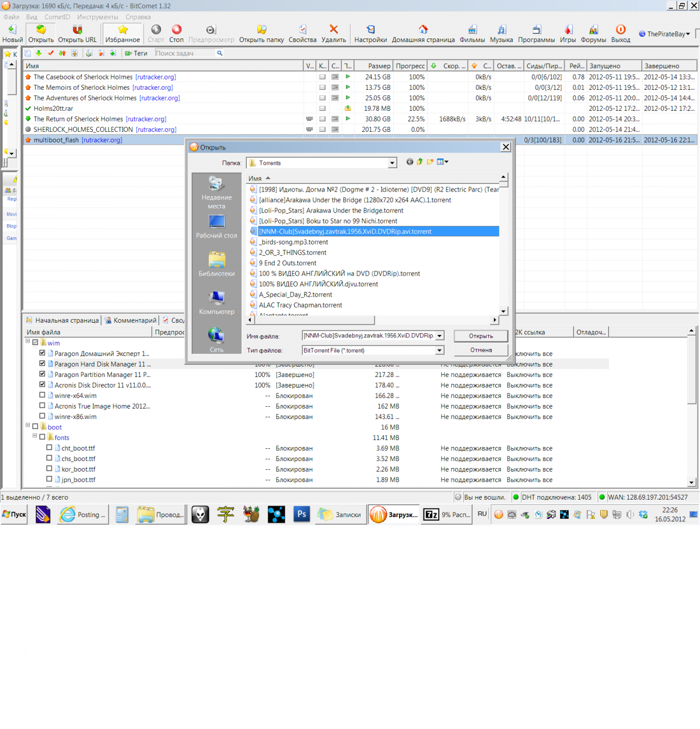Image resolution: width=700 pixels, height=729 pixels.
Task: Click the green down-arrow filter icon
Action: point(38,53)
